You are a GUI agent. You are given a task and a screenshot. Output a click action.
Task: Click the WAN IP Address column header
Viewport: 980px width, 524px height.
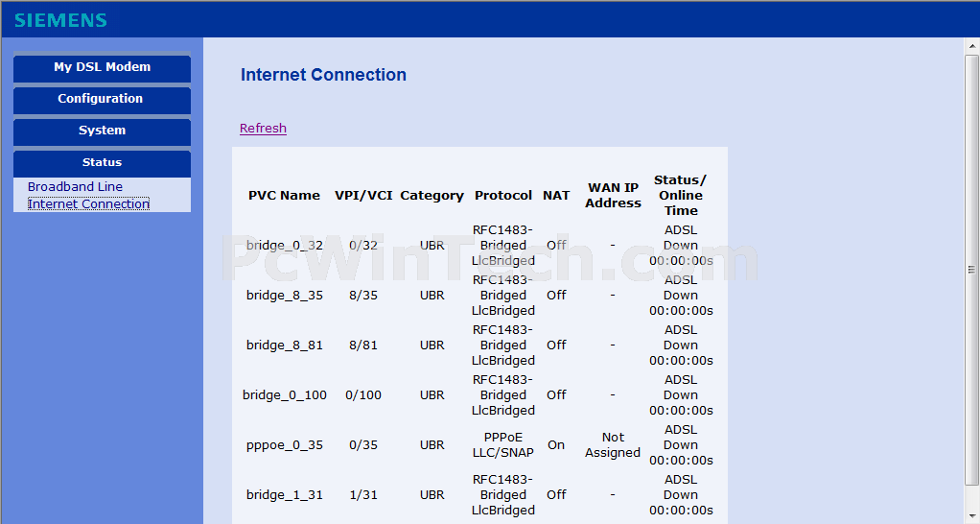[613, 195]
